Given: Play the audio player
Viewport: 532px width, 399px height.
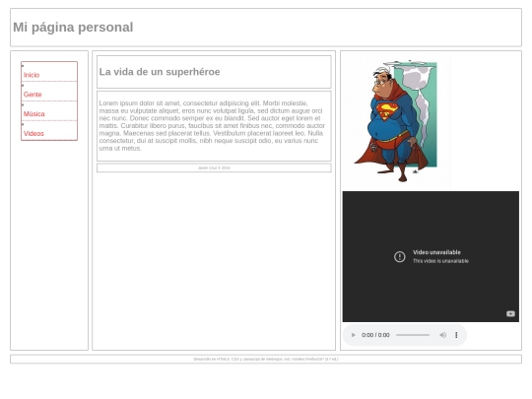Looking at the screenshot, I should 353,335.
